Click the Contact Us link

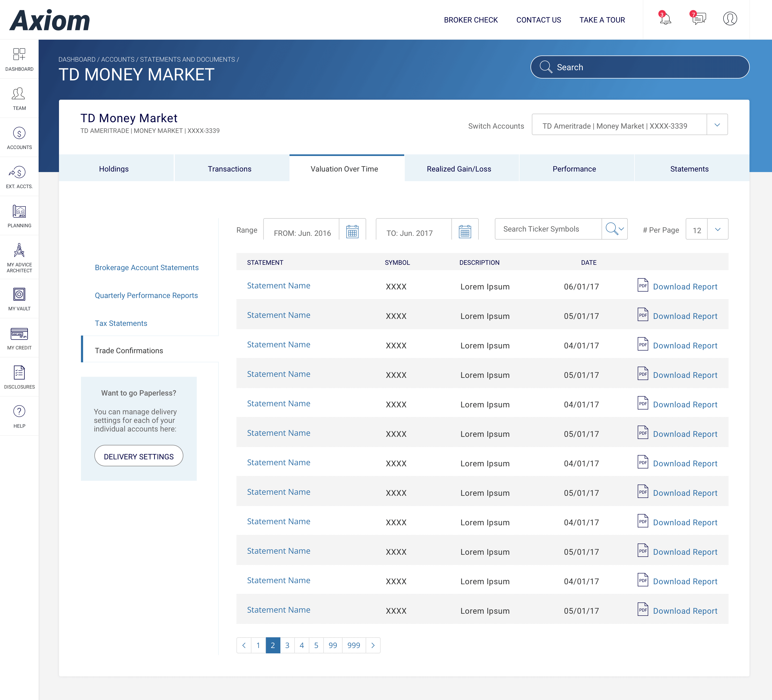pos(539,20)
